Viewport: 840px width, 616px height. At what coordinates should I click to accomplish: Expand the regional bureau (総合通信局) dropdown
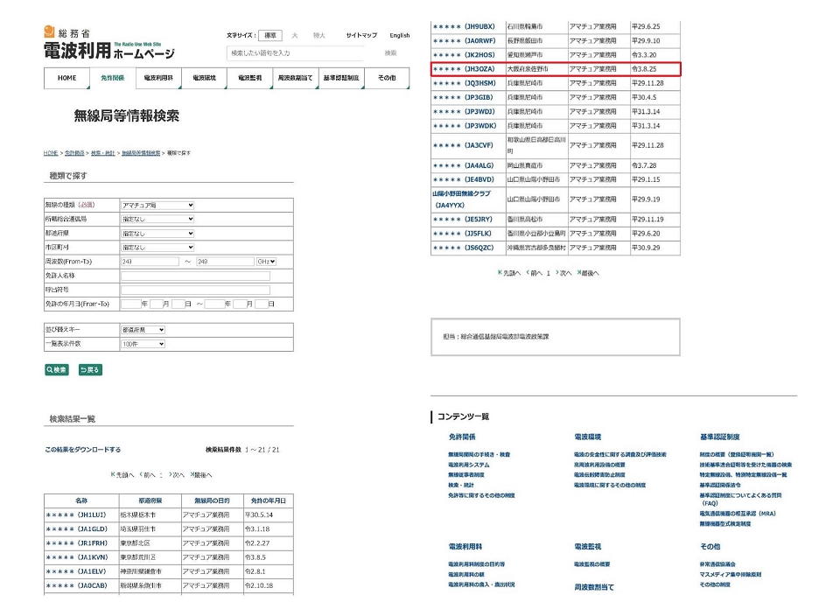coord(157,219)
